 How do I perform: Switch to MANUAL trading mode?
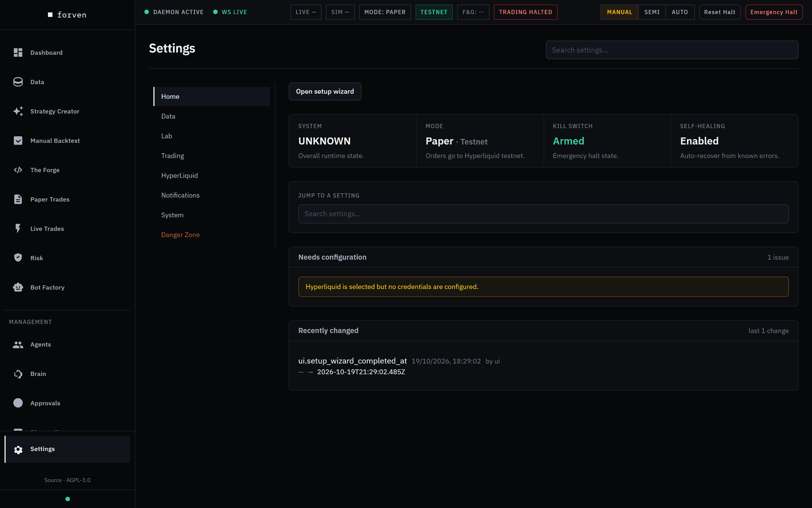(x=619, y=12)
